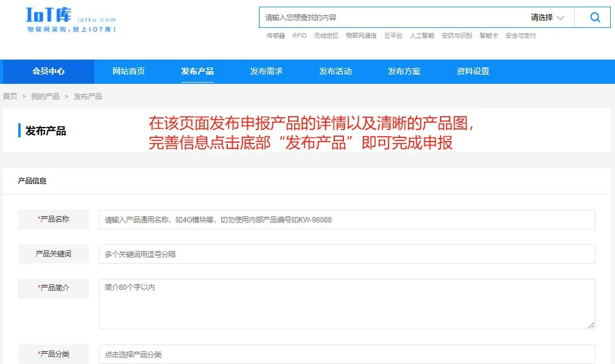
Task: Open the 发布需求 navigation tab
Action: pos(266,71)
